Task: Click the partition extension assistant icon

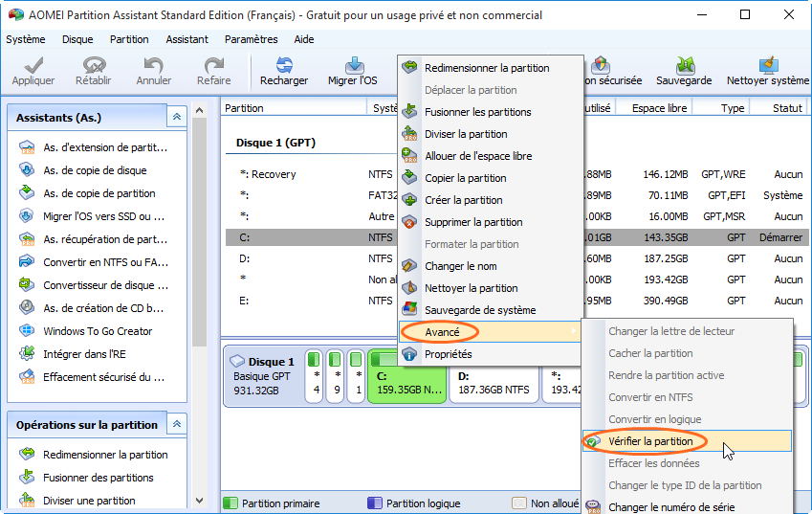Action: 27,147
